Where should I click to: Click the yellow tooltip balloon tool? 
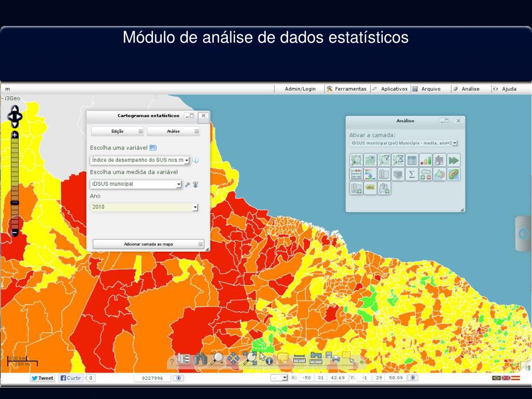[x=283, y=358]
